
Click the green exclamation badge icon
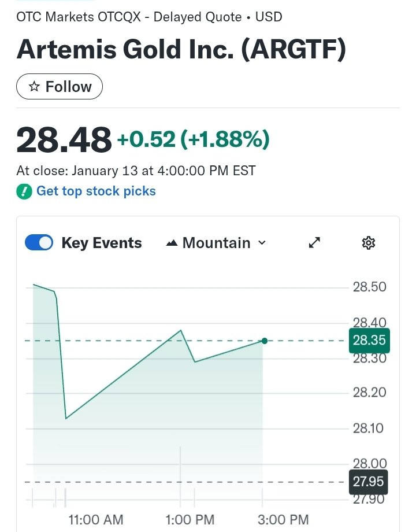[24, 191]
